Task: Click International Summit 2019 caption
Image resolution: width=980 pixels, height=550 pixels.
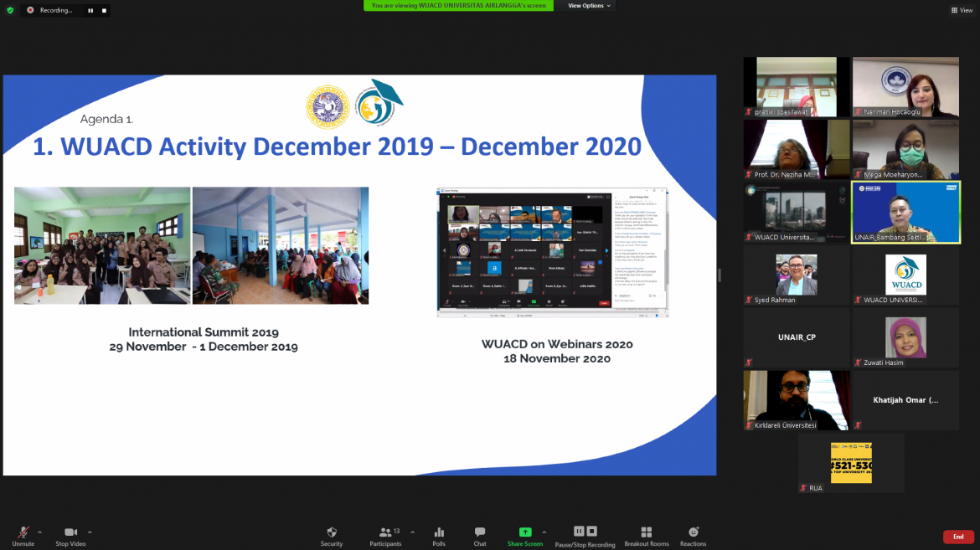Action: pyautogui.click(x=204, y=339)
